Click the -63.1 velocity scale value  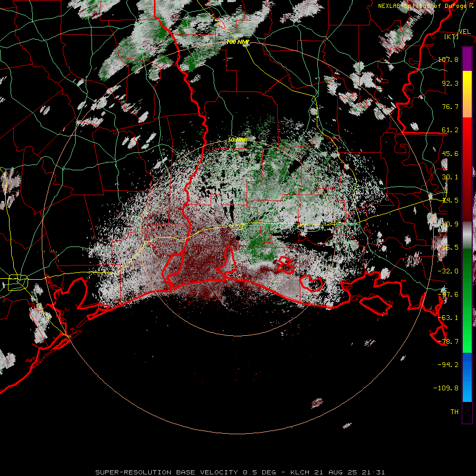[x=448, y=318]
